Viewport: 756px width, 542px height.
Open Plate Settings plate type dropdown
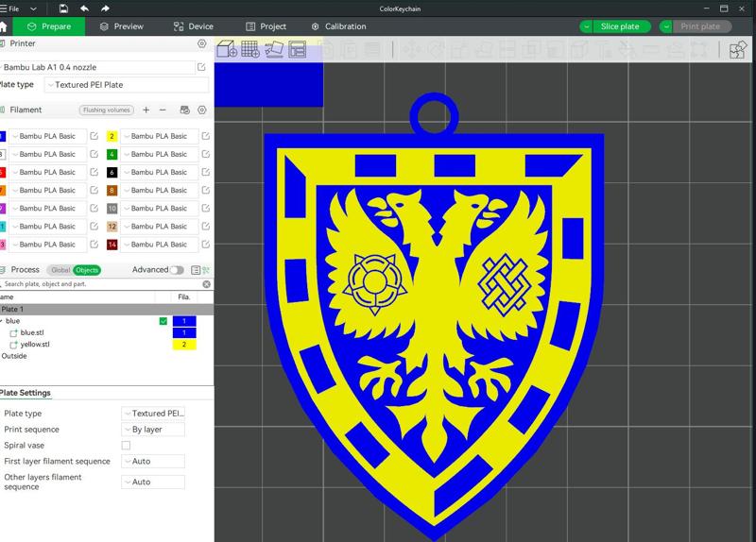point(153,414)
